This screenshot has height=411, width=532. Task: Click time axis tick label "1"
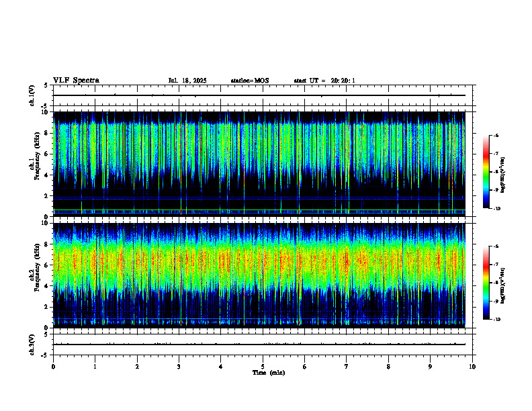95,367
